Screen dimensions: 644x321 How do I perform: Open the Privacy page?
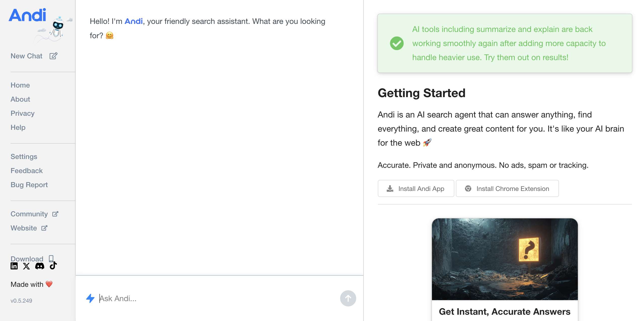[x=22, y=113]
